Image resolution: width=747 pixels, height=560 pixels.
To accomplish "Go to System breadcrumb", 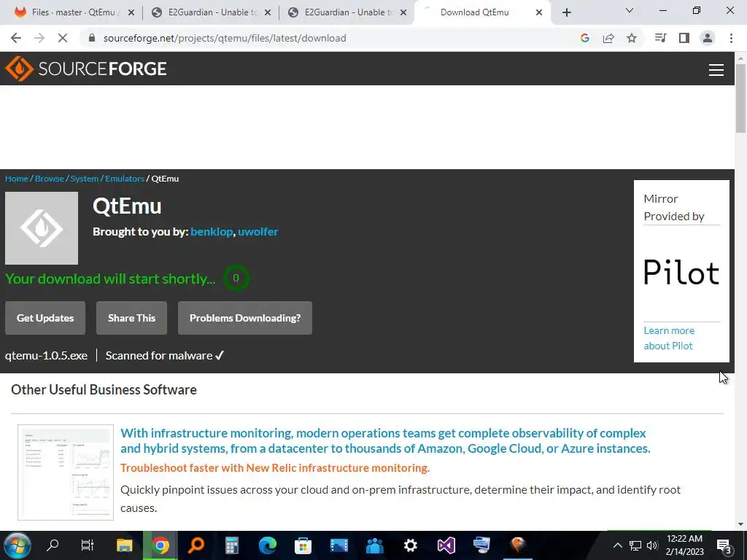I will (x=85, y=179).
